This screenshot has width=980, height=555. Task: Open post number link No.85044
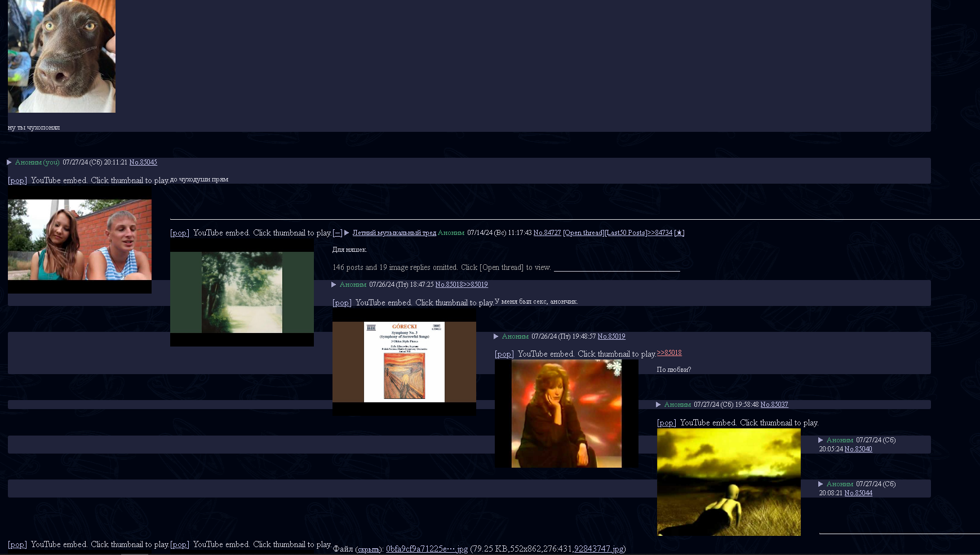pos(858,493)
